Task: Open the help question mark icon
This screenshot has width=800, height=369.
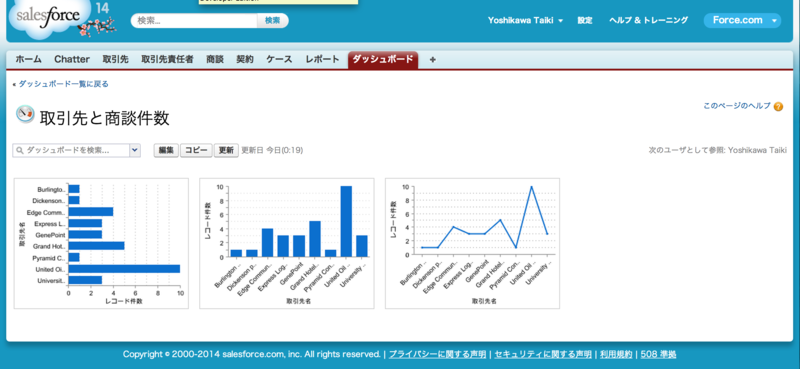Action: [778, 107]
